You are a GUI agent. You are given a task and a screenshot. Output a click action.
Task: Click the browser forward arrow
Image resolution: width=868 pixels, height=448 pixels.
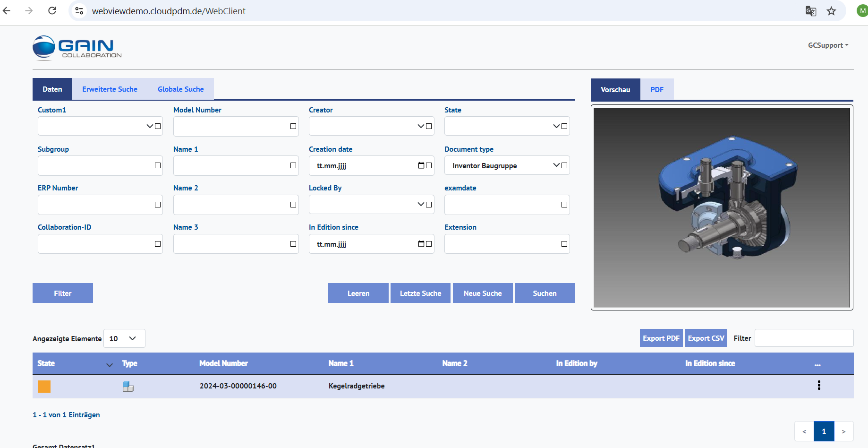coord(29,10)
